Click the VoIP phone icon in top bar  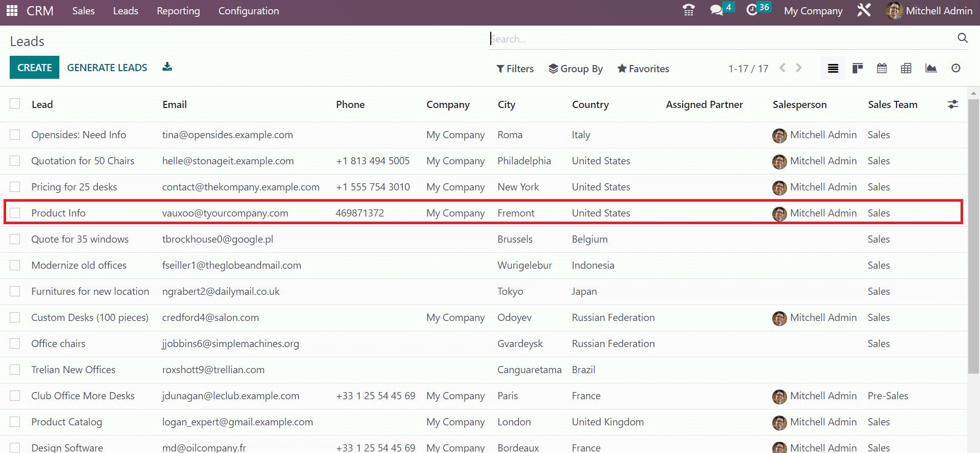click(689, 10)
